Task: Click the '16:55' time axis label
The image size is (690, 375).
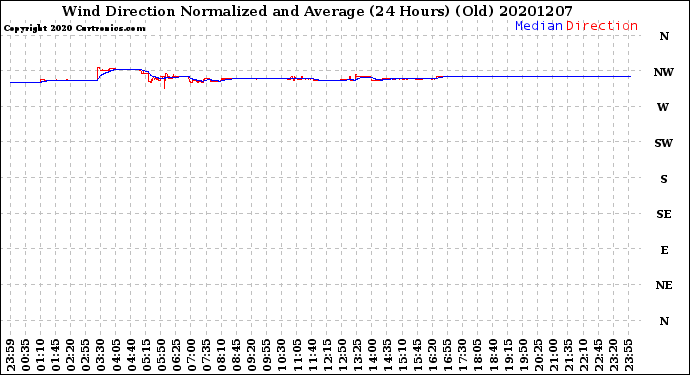Action: pos(448,355)
